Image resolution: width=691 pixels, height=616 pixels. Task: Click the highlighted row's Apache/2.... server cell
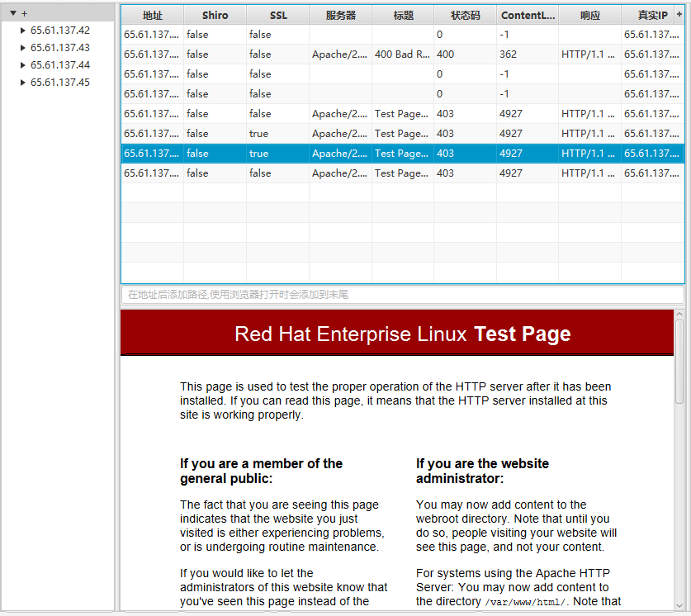tap(341, 154)
